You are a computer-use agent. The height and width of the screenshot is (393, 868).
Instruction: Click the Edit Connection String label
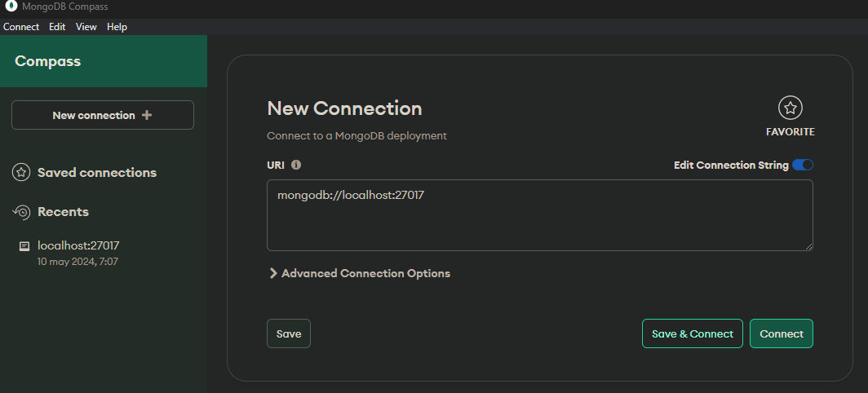click(x=731, y=165)
